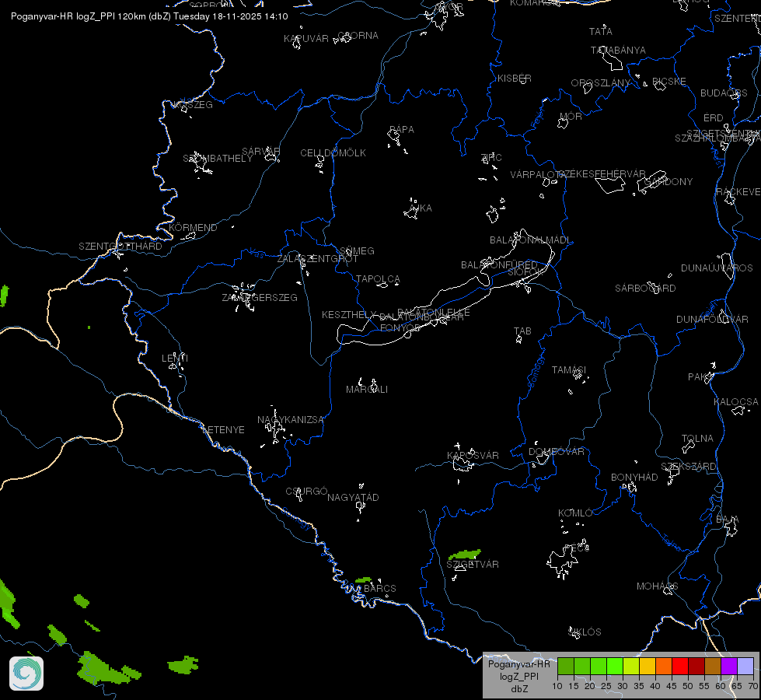Click the ZIRC town label
The width and height of the screenshot is (761, 700).
tap(491, 158)
